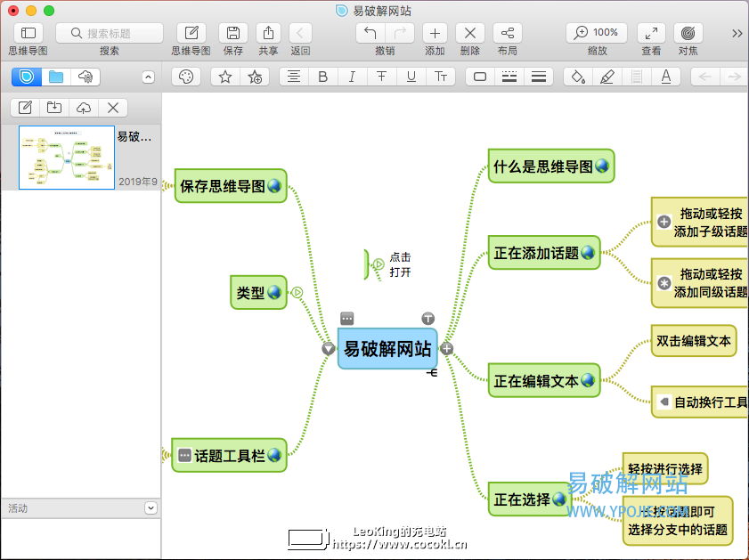
Task: Select the 正在编辑文本 topic
Action: tap(544, 380)
